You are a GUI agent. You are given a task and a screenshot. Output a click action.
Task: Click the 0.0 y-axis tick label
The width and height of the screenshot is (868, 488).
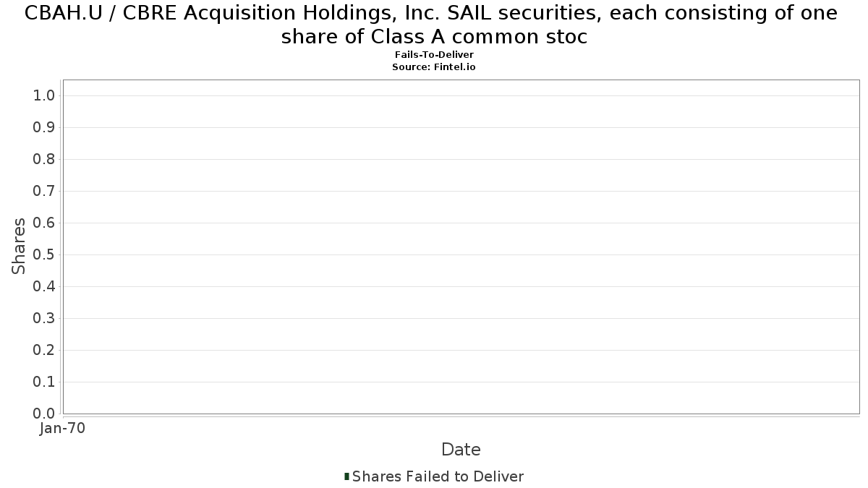pyautogui.click(x=44, y=414)
